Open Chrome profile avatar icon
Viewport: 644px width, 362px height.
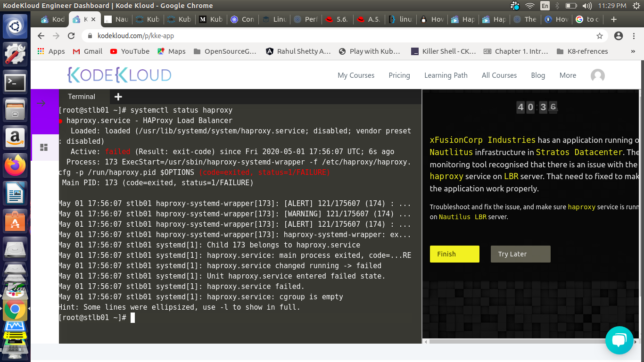[x=619, y=36]
